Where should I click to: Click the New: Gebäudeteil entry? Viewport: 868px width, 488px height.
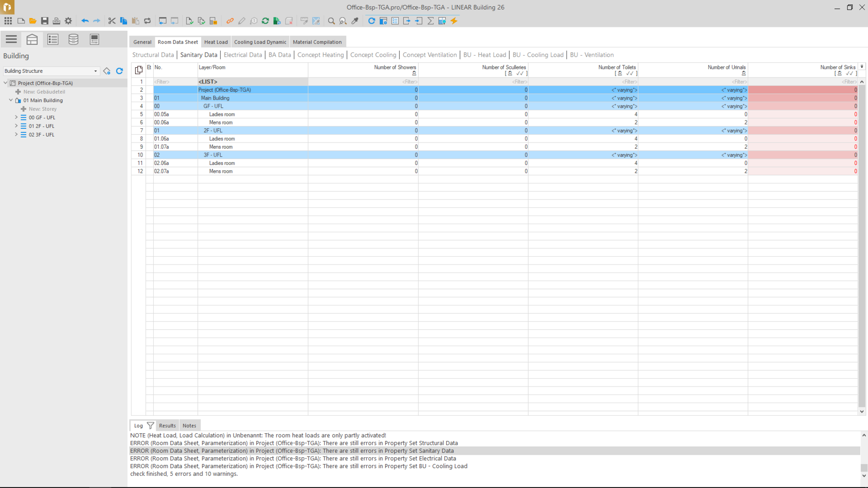(44, 92)
